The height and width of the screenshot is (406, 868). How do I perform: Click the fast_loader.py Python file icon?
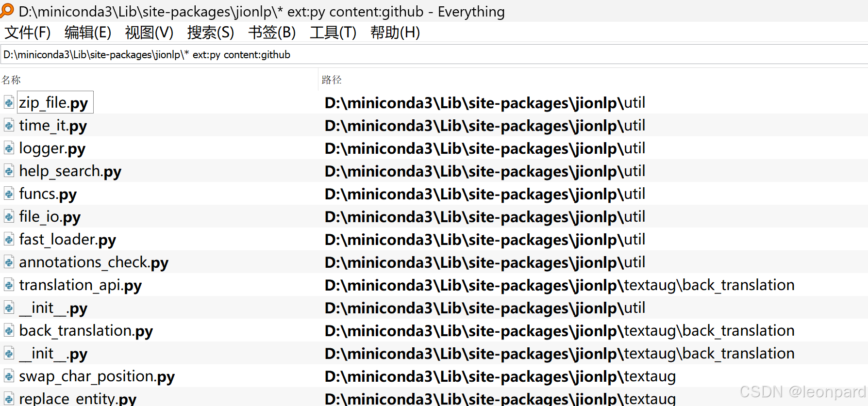click(x=9, y=239)
